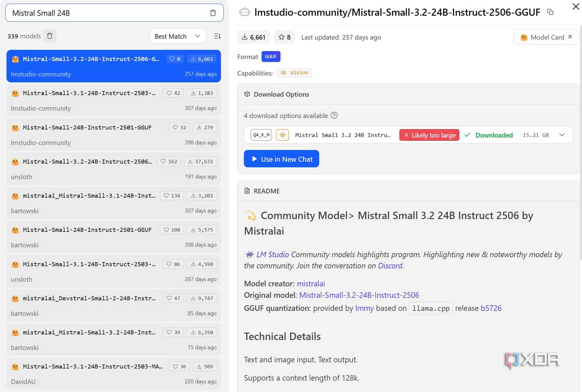582x392 pixels.
Task: Click the help icon next to download options available
Action: 334,115
